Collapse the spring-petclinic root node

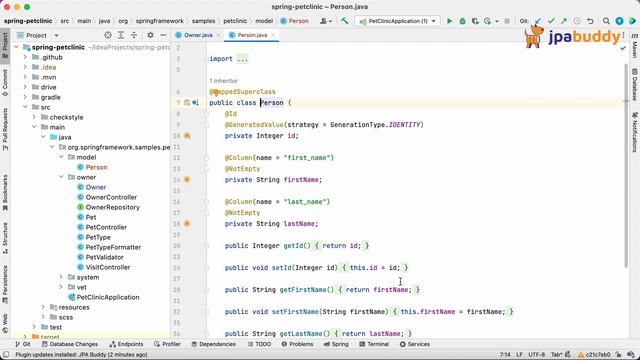pos(16,47)
